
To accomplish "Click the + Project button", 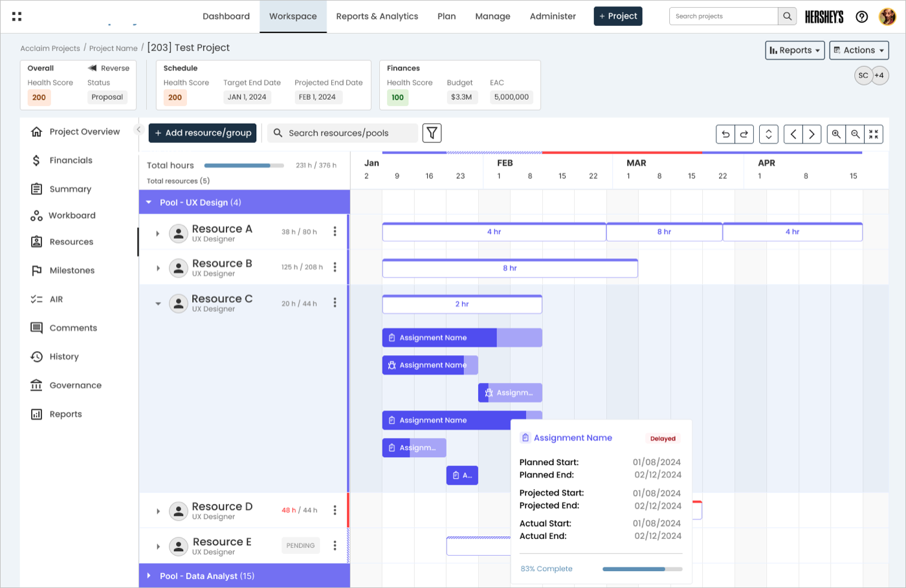I will (x=618, y=16).
